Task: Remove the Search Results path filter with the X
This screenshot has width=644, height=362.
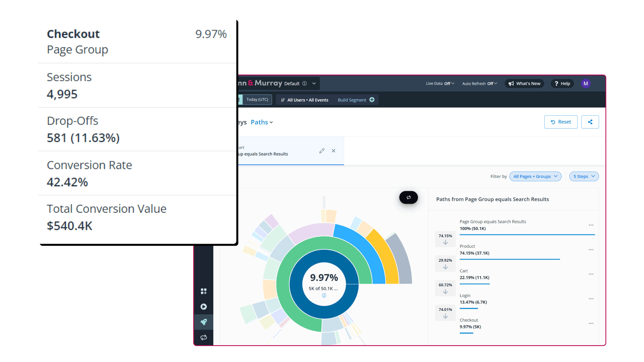Action: click(x=333, y=150)
